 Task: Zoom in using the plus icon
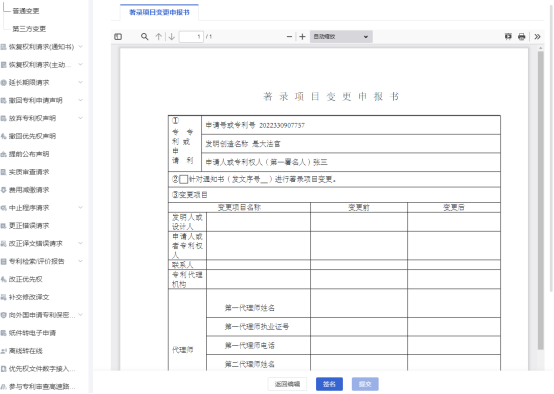302,37
